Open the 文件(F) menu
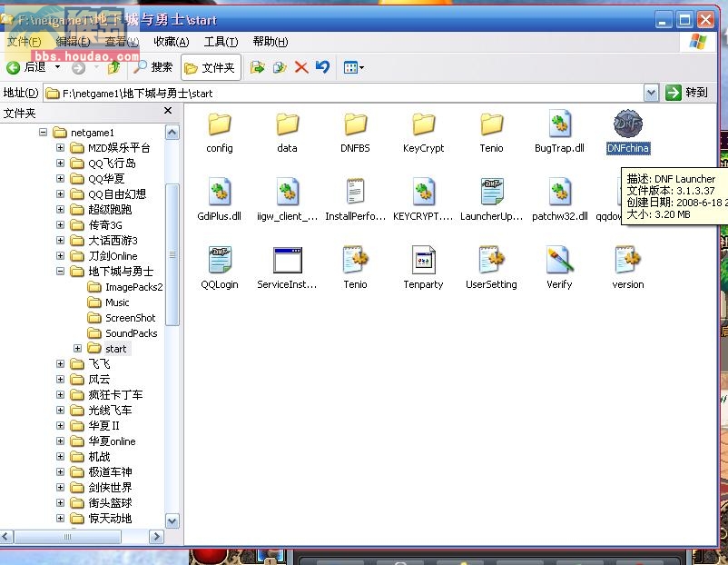 click(x=24, y=42)
